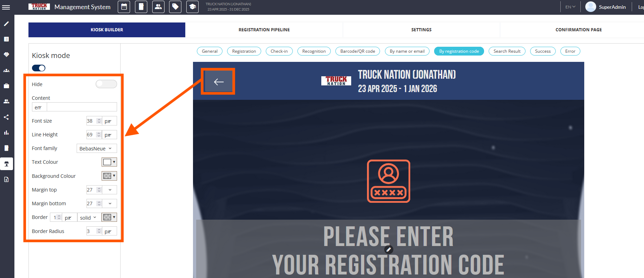Open the hamburger menu icon
Viewport: 644px width, 278px height.
pos(6,7)
